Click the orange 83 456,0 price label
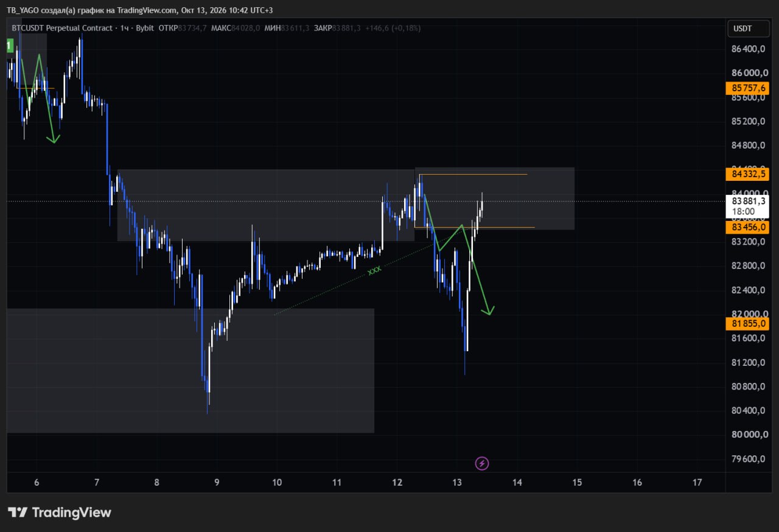This screenshot has height=532, width=779. 748,227
